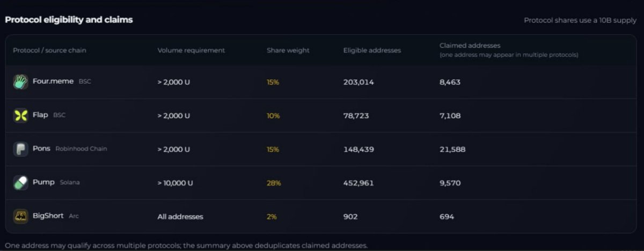Select the BigShort Arc row label

coord(56,216)
